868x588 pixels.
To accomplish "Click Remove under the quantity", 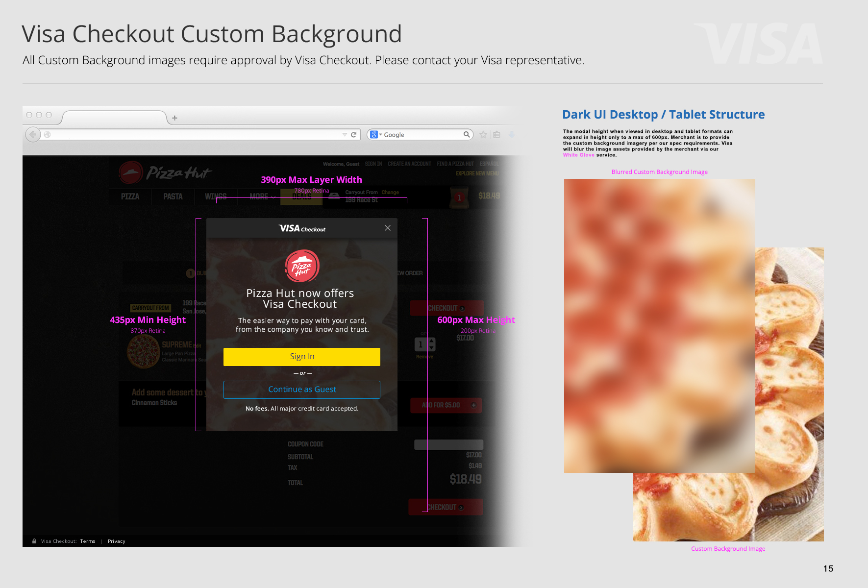I will click(424, 357).
